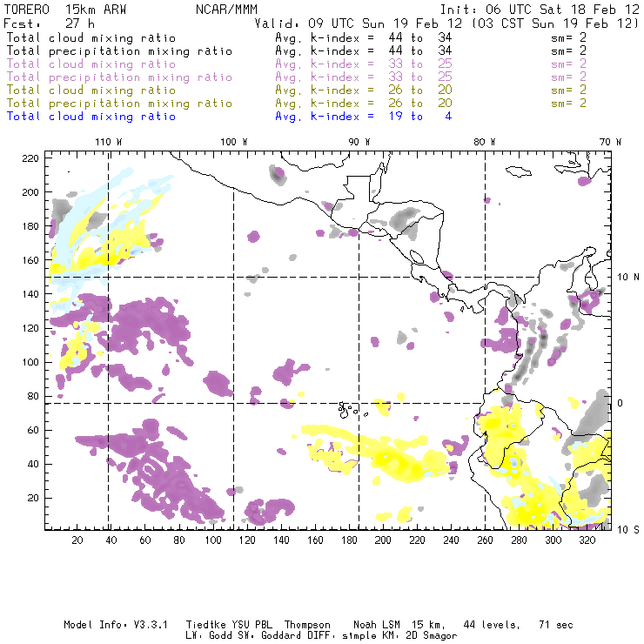Click the 'Model Info: V3.3.1' text

click(116, 625)
